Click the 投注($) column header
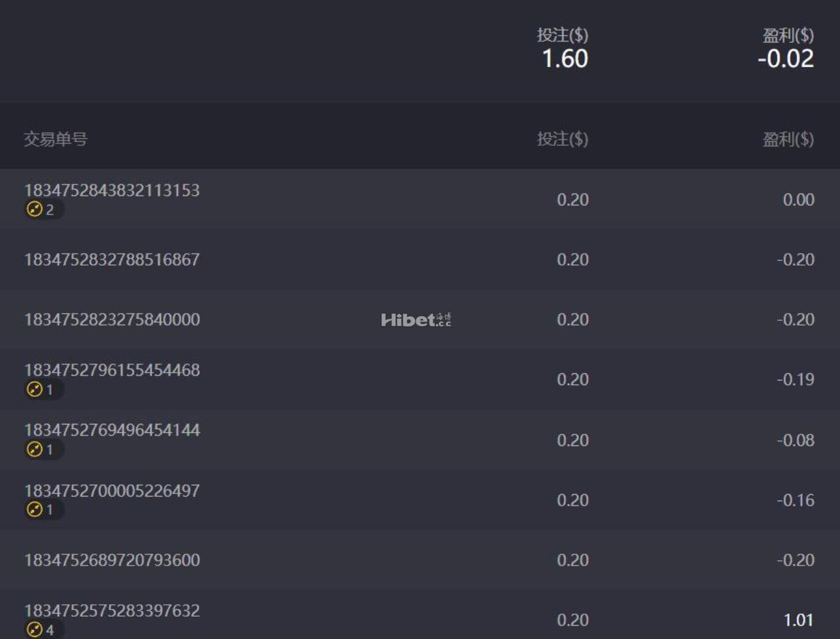Image resolution: width=840 pixels, height=639 pixels. tap(562, 139)
